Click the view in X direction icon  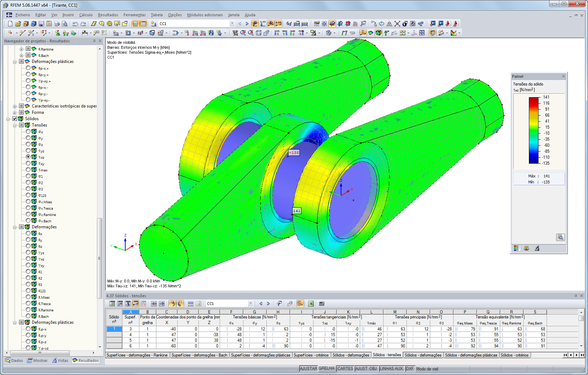click(x=277, y=33)
